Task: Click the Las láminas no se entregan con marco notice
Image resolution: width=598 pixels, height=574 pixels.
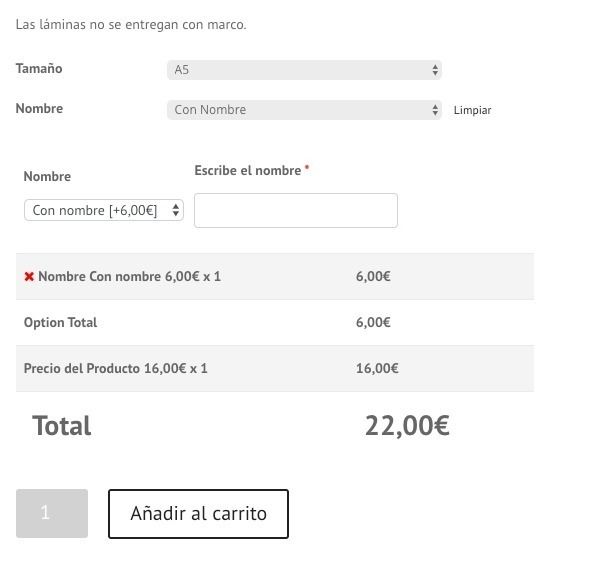Action: pyautogui.click(x=131, y=25)
